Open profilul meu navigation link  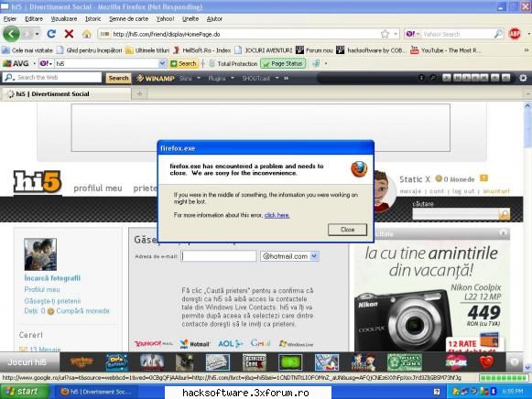tap(98, 189)
